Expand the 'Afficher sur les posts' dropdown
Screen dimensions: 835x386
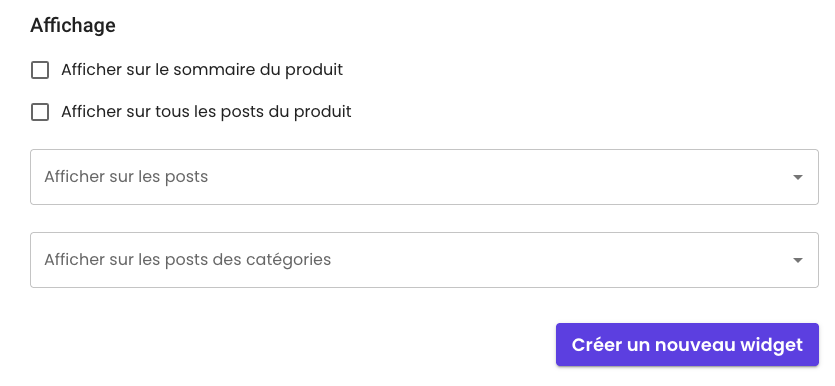424,177
